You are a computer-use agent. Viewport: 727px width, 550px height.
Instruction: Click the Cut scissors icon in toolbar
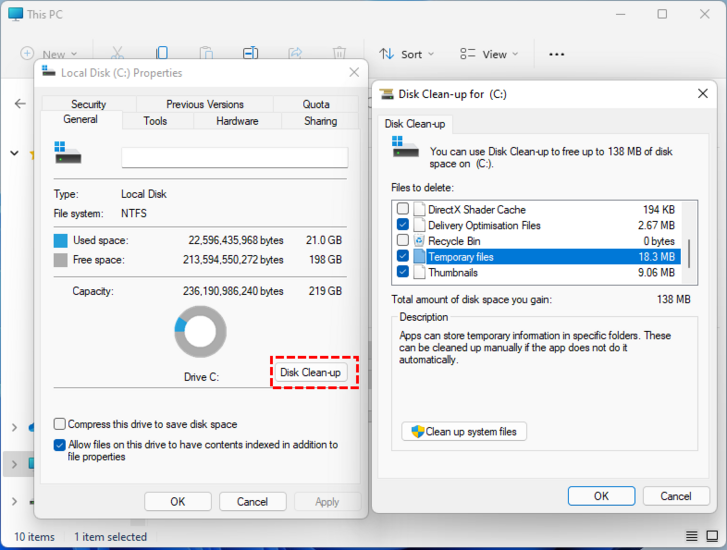(117, 53)
